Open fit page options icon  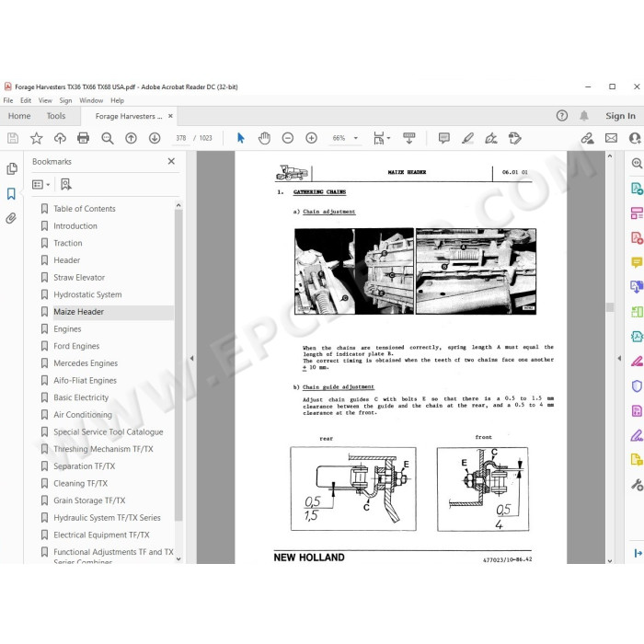point(381,138)
